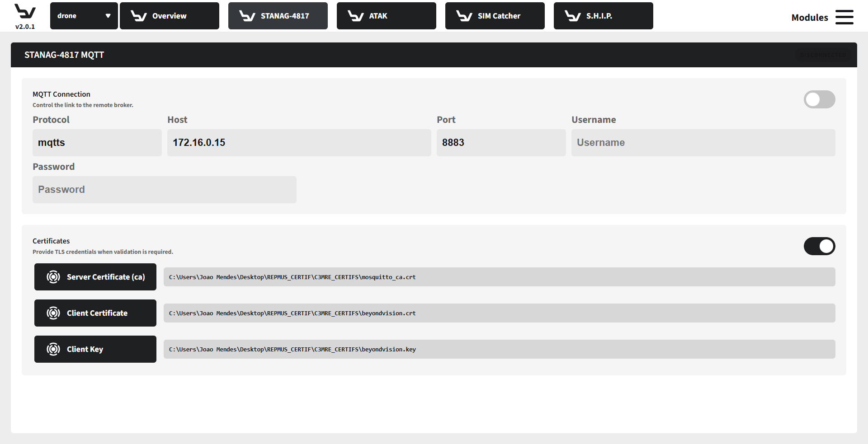Click the Modules label
This screenshot has height=444, width=868.
(809, 18)
